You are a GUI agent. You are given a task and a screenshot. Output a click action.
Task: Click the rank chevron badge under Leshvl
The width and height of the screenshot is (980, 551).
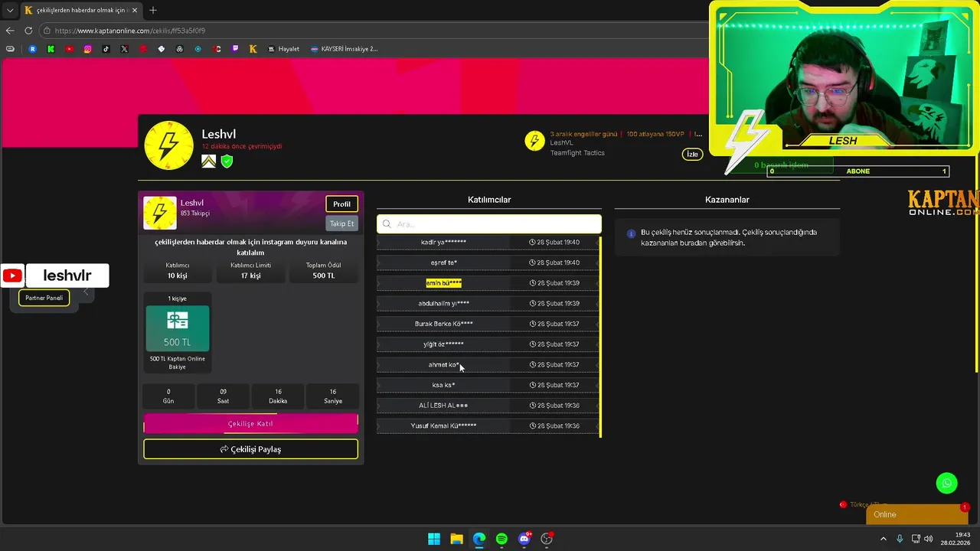pyautogui.click(x=208, y=161)
